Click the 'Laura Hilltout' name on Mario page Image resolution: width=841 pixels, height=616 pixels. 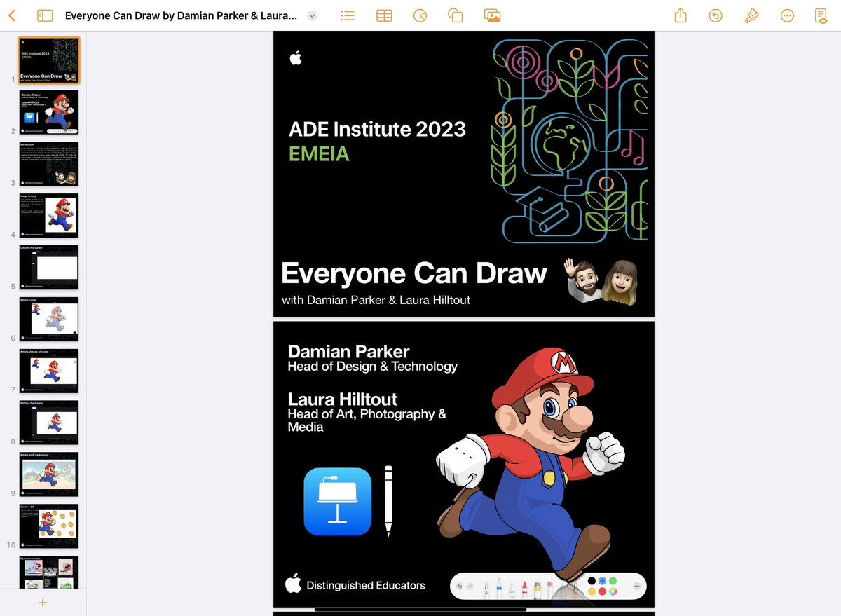[x=343, y=399]
